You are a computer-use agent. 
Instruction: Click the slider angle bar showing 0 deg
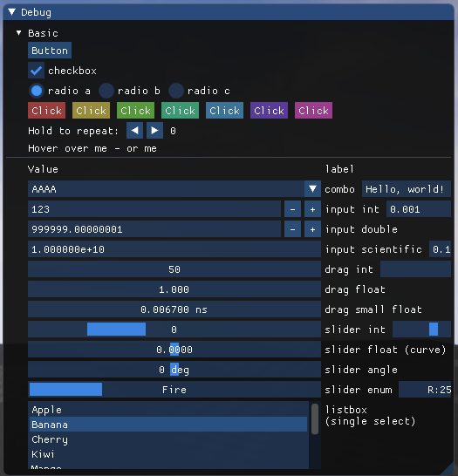point(174,370)
